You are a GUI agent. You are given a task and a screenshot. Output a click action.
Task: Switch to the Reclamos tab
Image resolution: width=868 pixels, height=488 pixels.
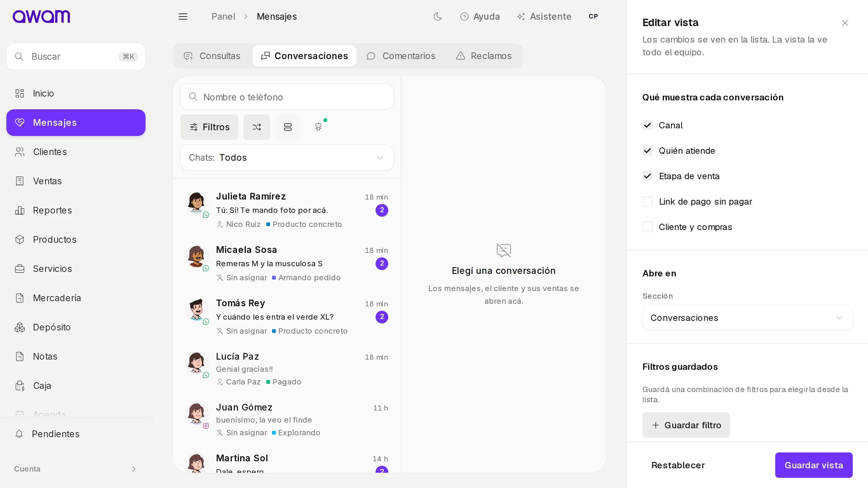pyautogui.click(x=484, y=56)
